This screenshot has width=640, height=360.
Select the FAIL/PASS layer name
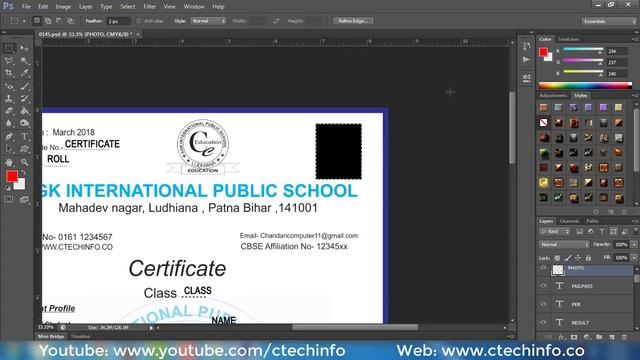pyautogui.click(x=582, y=286)
